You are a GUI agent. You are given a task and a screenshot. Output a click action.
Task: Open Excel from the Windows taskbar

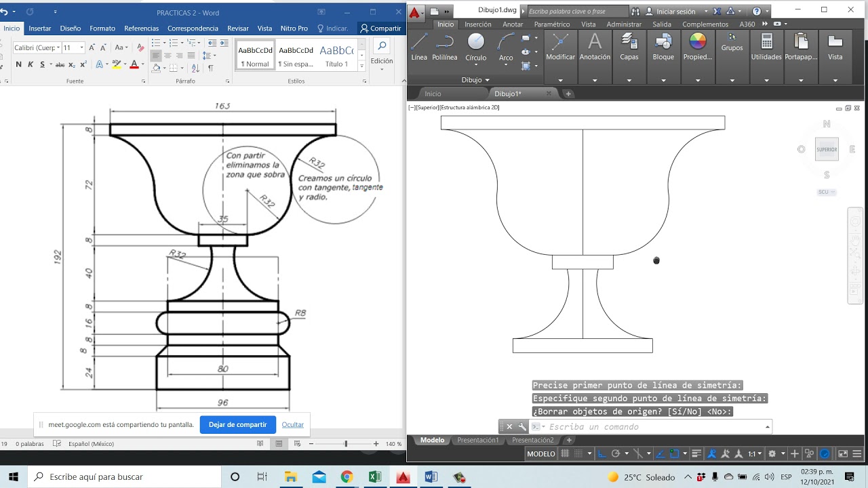coord(375,476)
